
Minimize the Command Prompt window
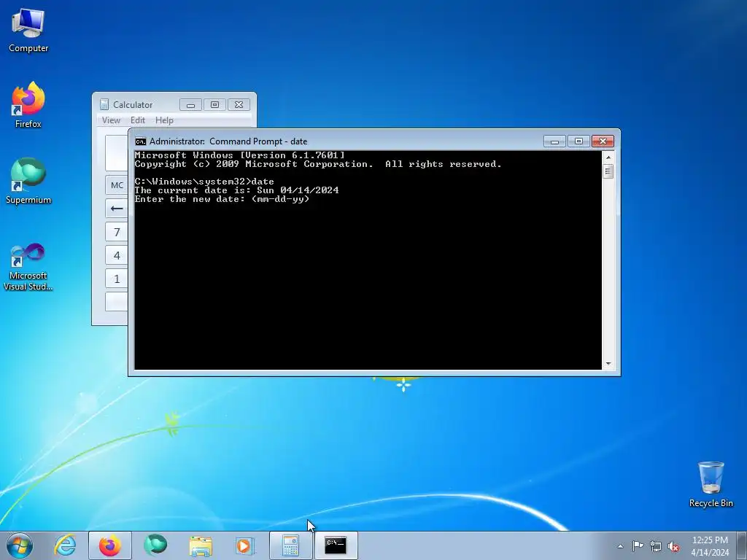tap(554, 141)
